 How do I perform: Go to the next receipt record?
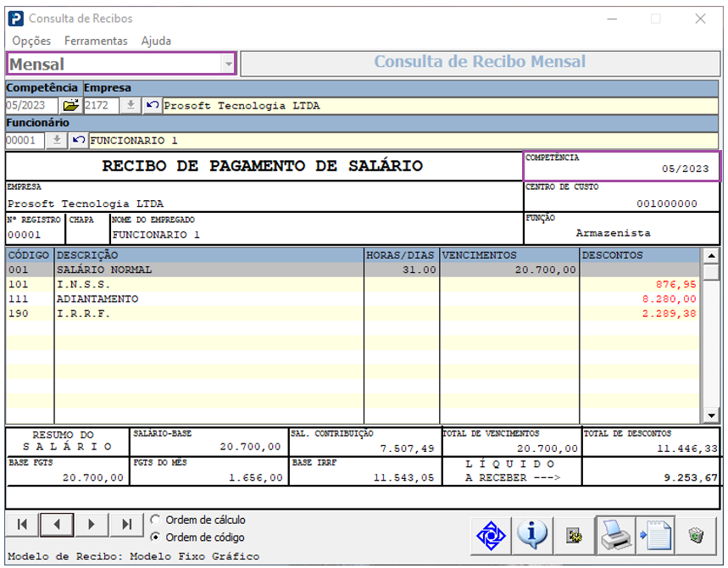(92, 525)
